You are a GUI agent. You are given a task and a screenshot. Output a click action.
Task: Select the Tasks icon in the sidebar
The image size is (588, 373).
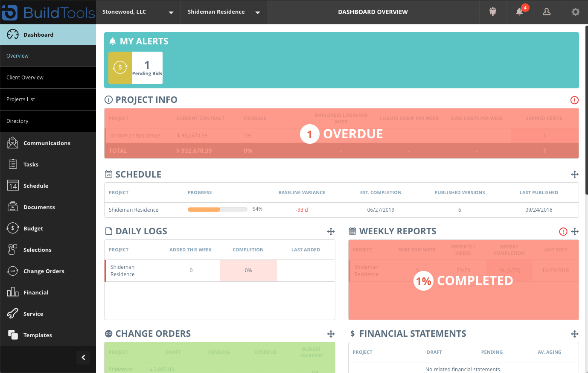[12, 164]
